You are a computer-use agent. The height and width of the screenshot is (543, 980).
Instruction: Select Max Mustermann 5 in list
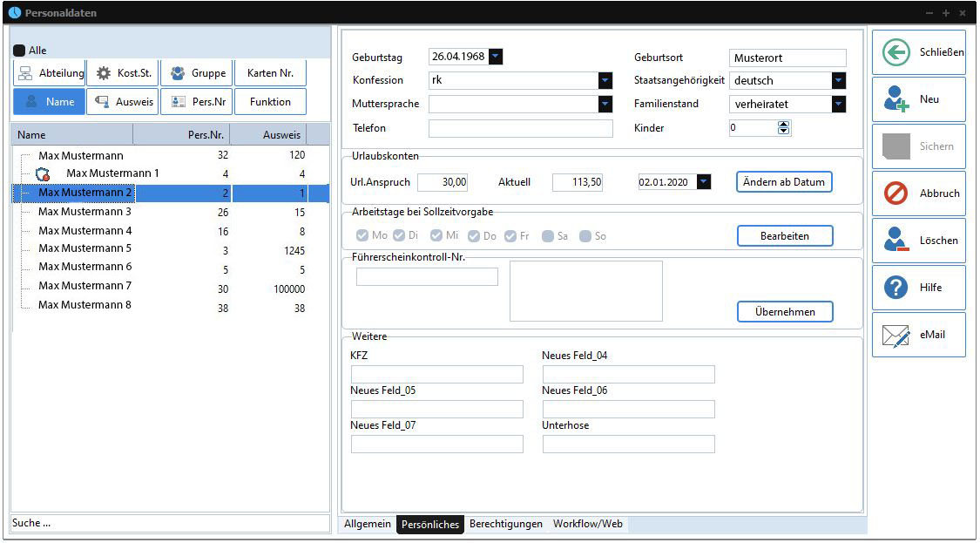tap(85, 248)
